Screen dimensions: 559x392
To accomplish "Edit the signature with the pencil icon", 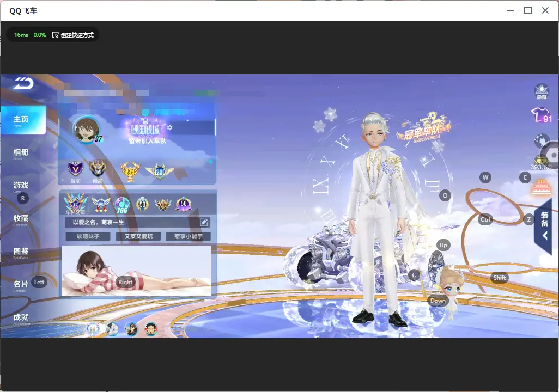I will tap(204, 222).
